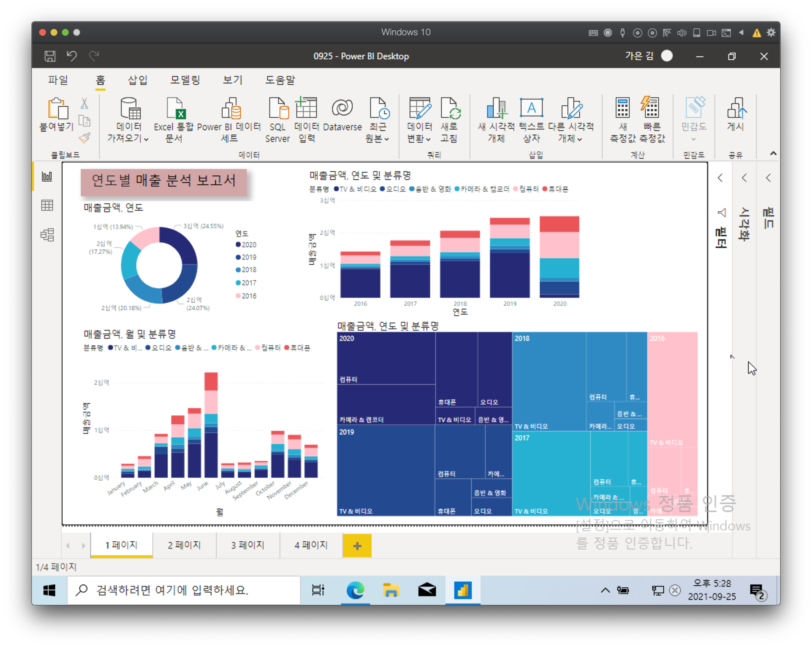Open the model relationship view icon

47,235
